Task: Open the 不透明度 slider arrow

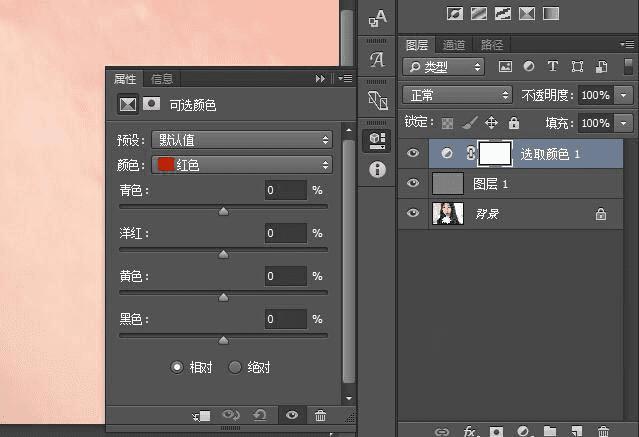Action: tap(624, 95)
